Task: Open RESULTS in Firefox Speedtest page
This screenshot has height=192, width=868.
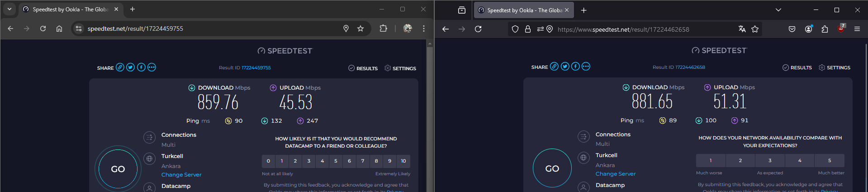Action: pyautogui.click(x=797, y=67)
